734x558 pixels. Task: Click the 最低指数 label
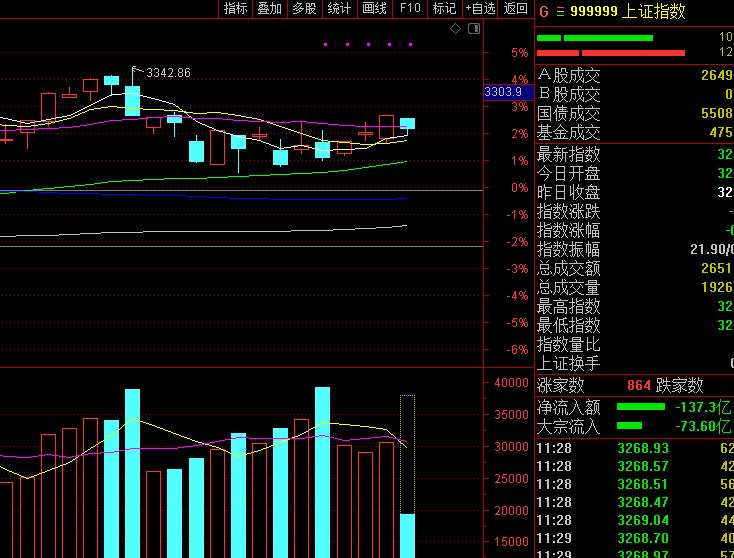coord(569,325)
